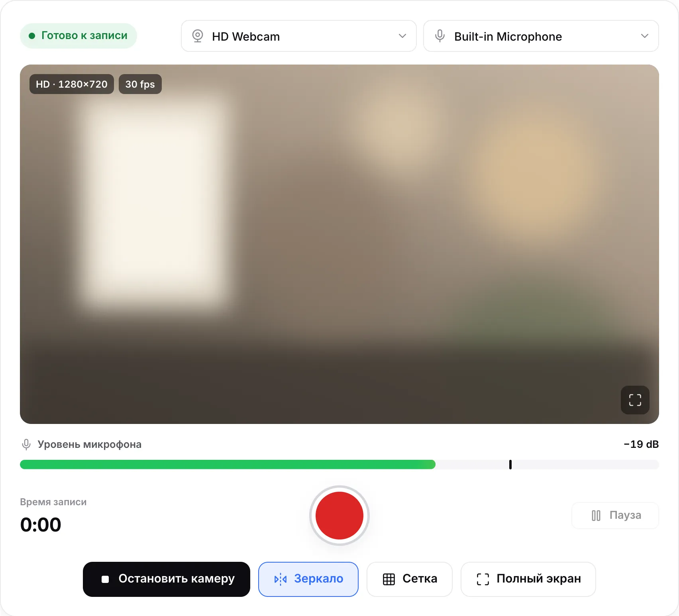Click the microphone level meter bar

click(339, 465)
